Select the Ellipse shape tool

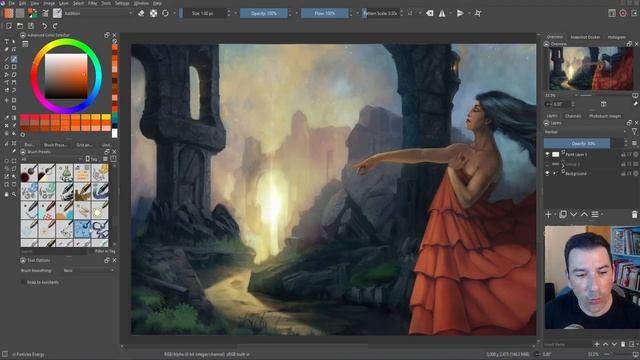coord(6,67)
